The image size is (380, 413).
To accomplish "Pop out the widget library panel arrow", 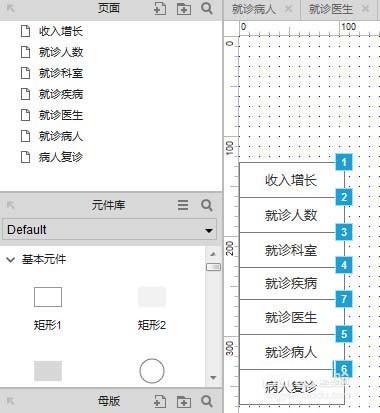I will pyautogui.click(x=11, y=205).
